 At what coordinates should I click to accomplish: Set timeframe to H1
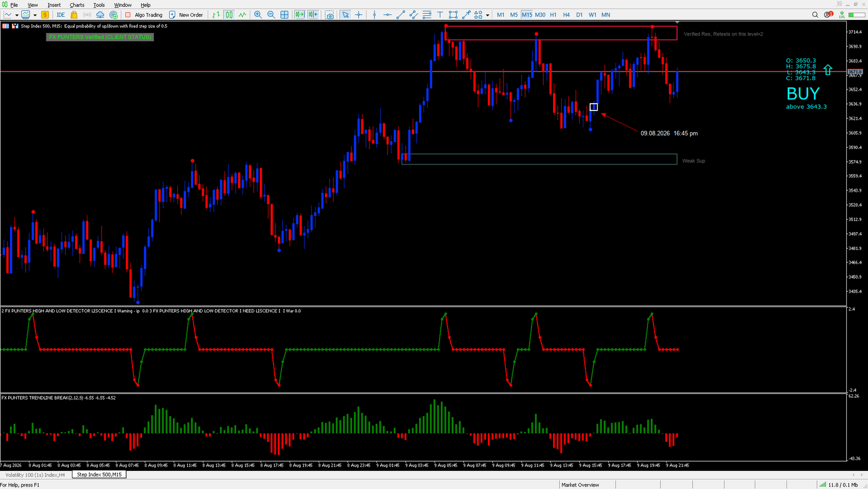point(553,15)
